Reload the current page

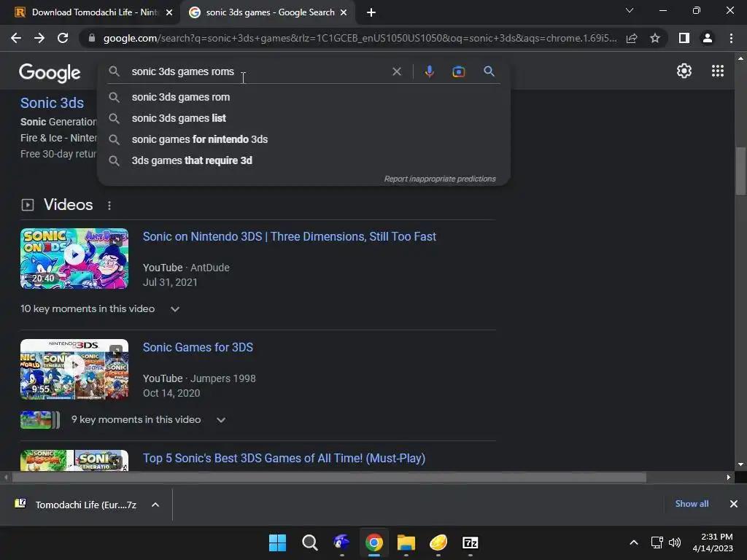[x=63, y=38]
